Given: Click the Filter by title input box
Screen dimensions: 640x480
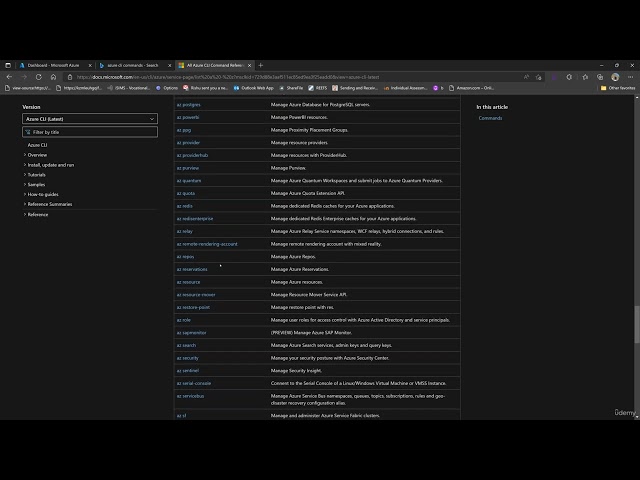Looking at the screenshot, I should [x=90, y=132].
